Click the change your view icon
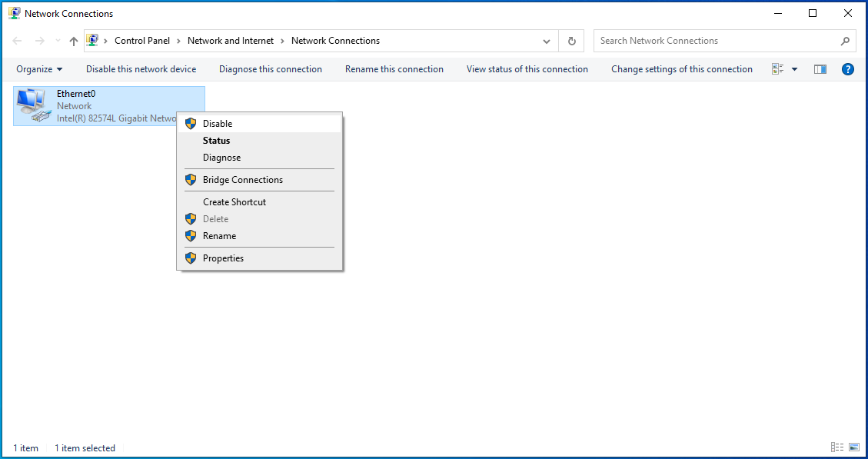Screen dimensions: 868x459 coord(778,69)
